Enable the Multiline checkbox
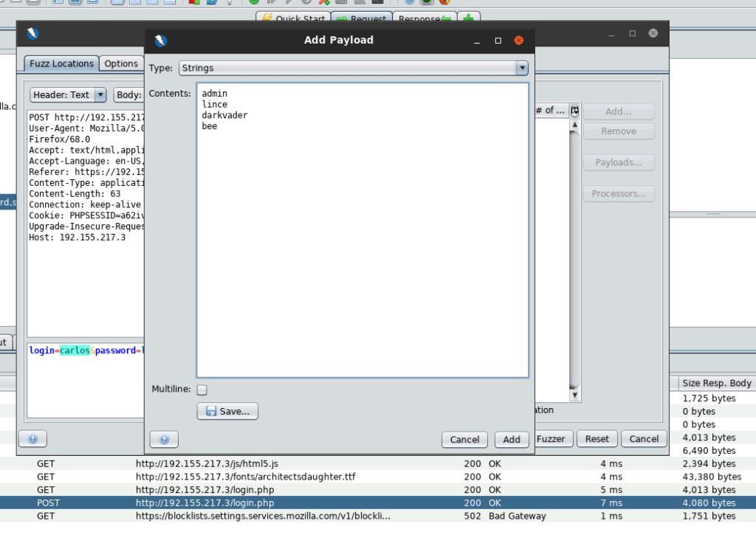Viewport: 756px width, 546px height. point(202,390)
